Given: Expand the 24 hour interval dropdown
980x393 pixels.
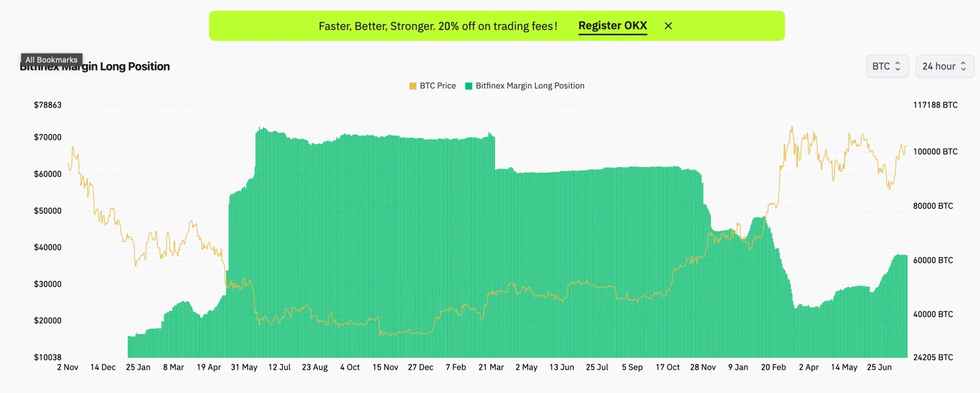Looking at the screenshot, I should click(944, 66).
